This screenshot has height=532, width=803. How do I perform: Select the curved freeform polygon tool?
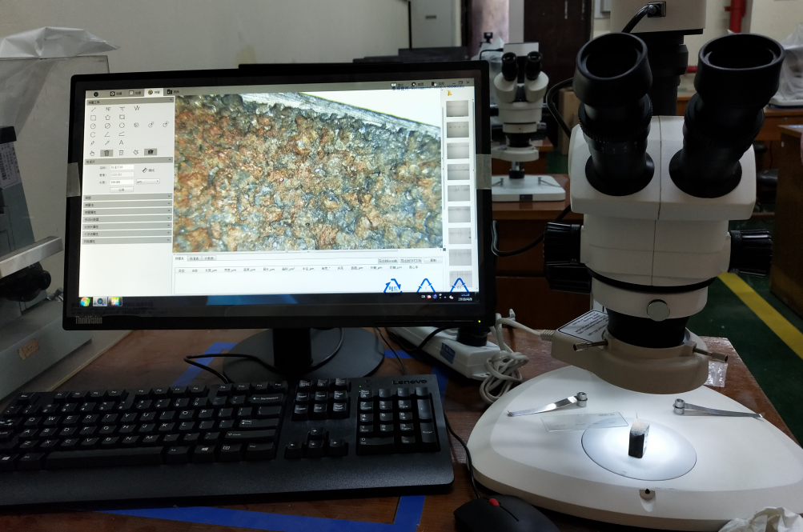[x=122, y=117]
